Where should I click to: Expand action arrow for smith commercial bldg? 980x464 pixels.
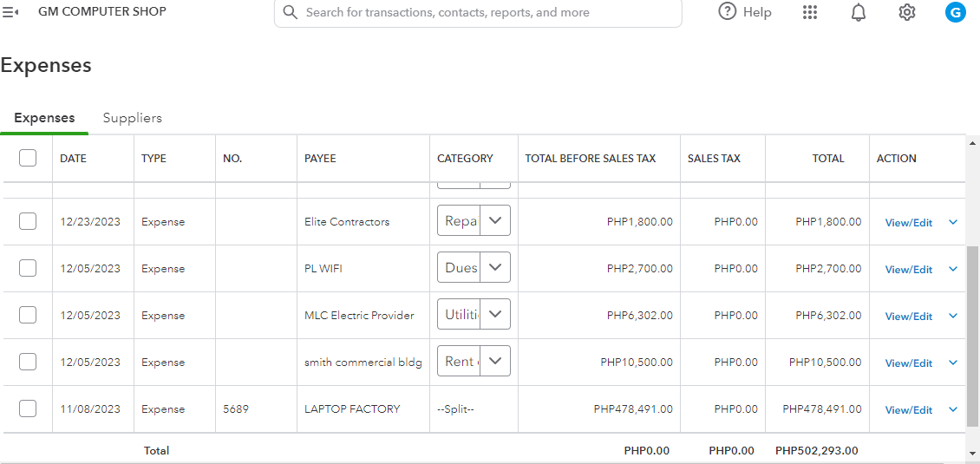tap(953, 363)
